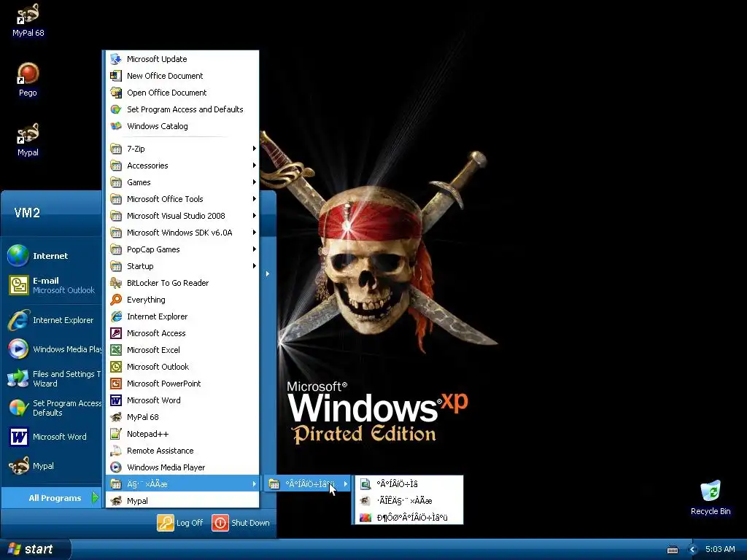
Task: Click the Internet Explorer icon in pinned list
Action: point(18,320)
